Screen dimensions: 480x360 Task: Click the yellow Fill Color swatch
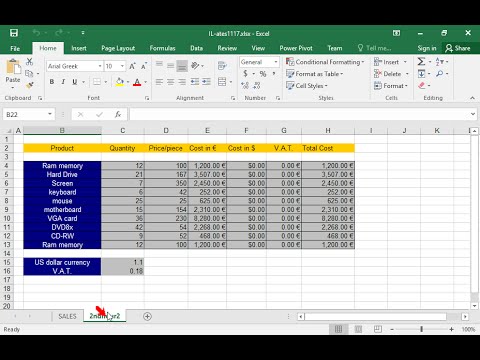[120, 82]
